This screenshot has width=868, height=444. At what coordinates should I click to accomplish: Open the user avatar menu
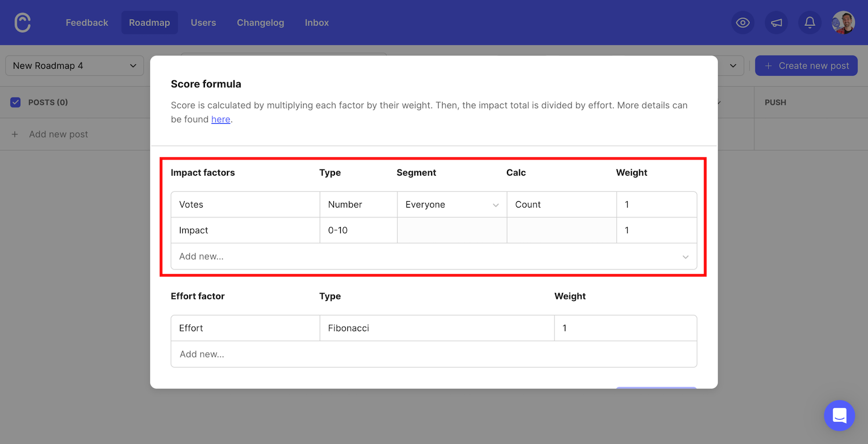point(844,23)
